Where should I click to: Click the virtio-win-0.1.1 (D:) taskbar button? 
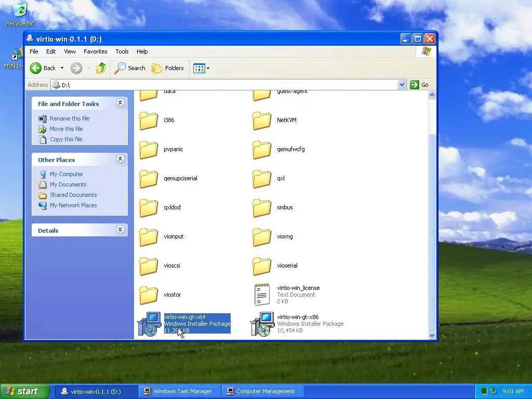96,392
